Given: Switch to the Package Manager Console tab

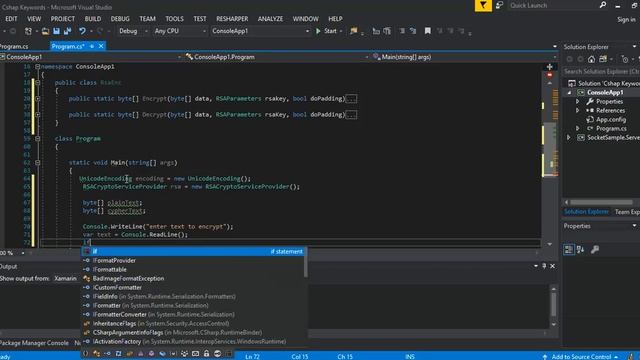Looking at the screenshot, I should click(x=34, y=343).
